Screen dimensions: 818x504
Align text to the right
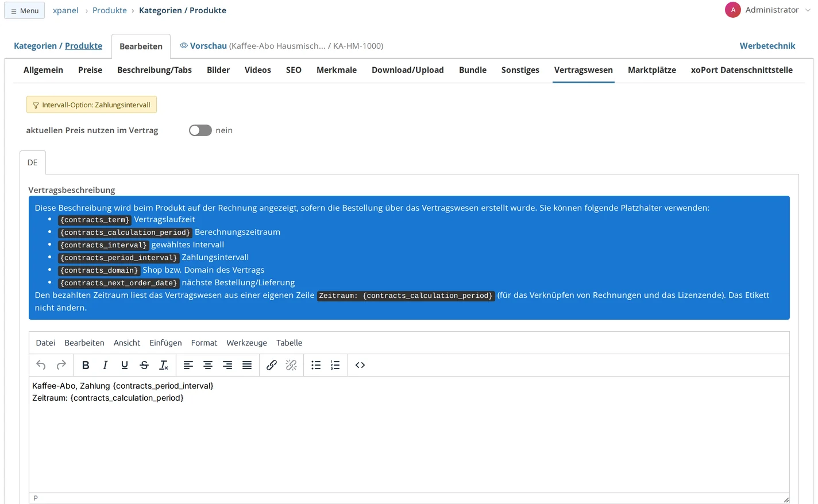[x=227, y=365]
